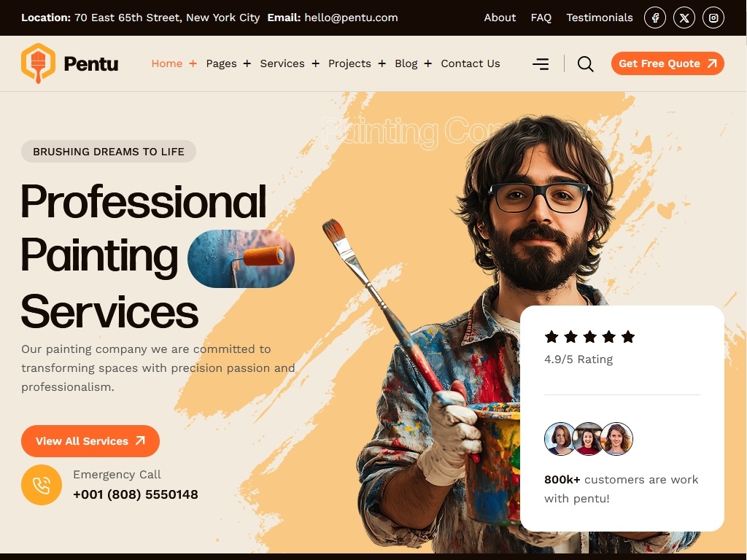Viewport: 747px width, 560px height.
Task: Expand the Blog submenu plus sign
Action: pyautogui.click(x=427, y=63)
